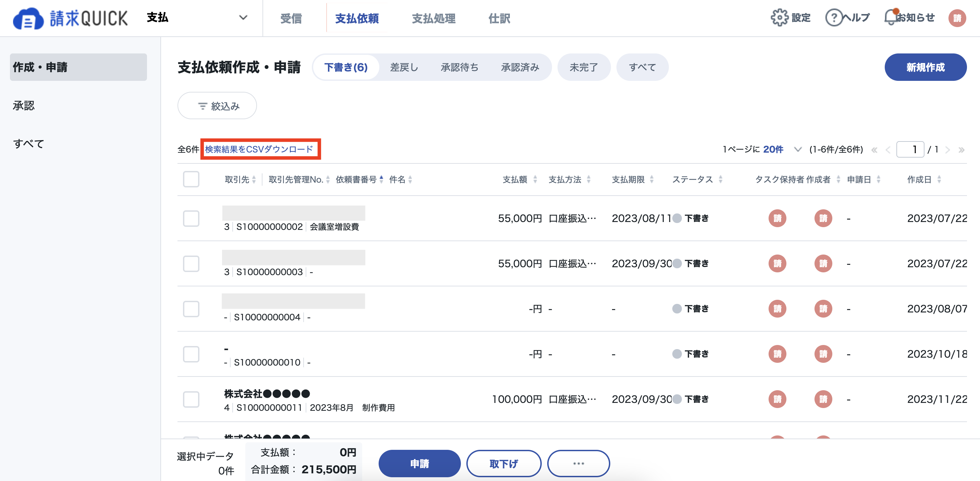980x481 pixels.
Task: Open the お知らせ bell notifications
Action: pyautogui.click(x=891, y=17)
